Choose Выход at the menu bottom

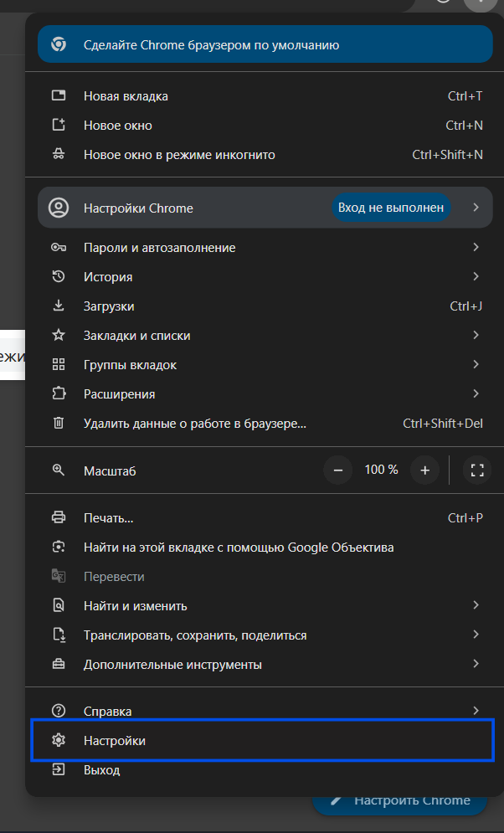tap(101, 770)
